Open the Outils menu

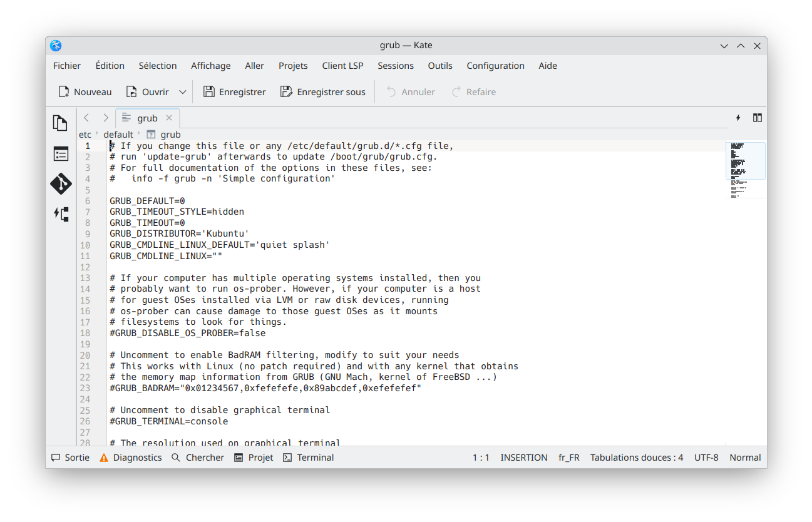click(440, 66)
